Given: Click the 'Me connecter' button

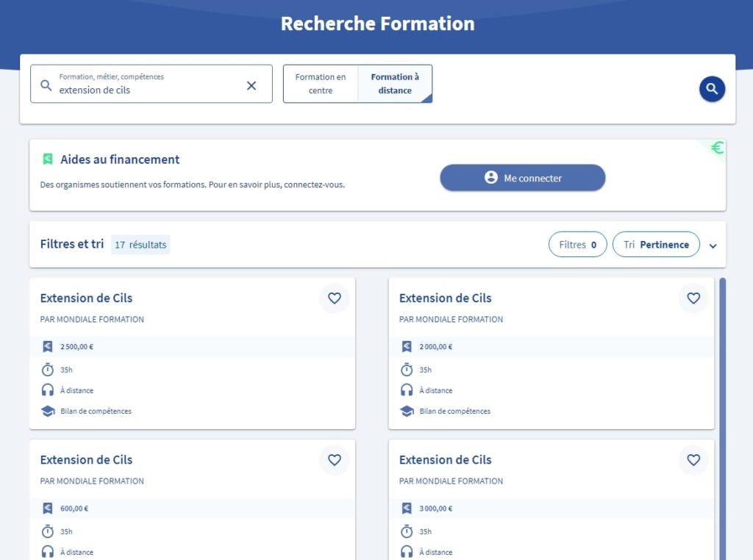Looking at the screenshot, I should click(x=523, y=178).
